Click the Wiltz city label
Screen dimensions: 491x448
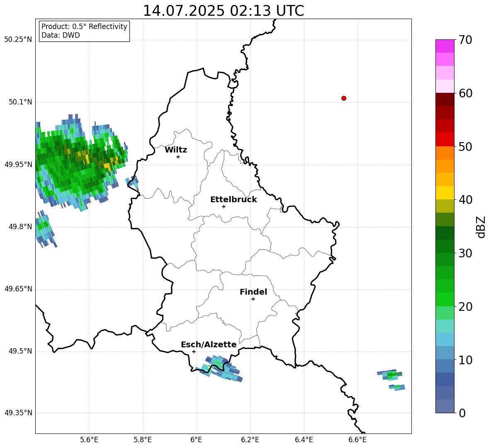pos(176,150)
